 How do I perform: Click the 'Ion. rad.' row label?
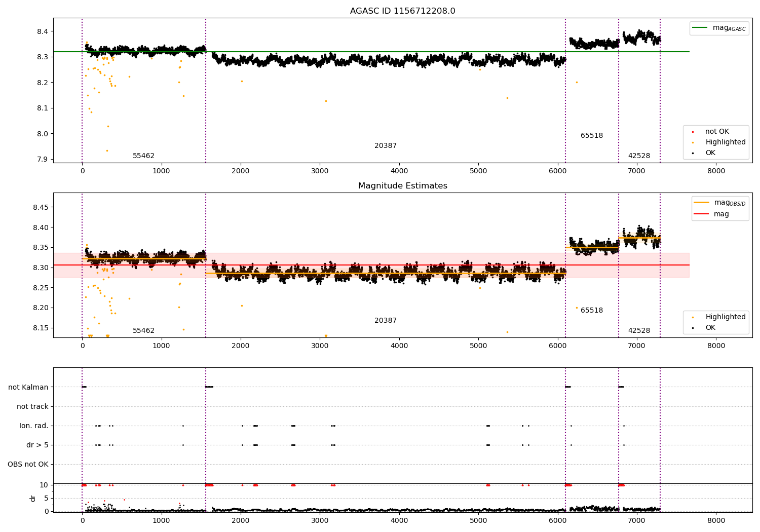point(34,426)
